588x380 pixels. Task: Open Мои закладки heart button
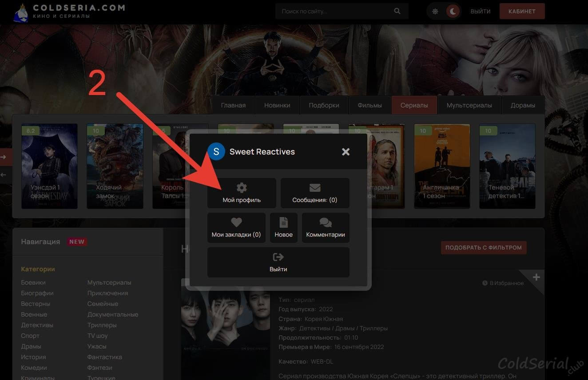tap(236, 228)
